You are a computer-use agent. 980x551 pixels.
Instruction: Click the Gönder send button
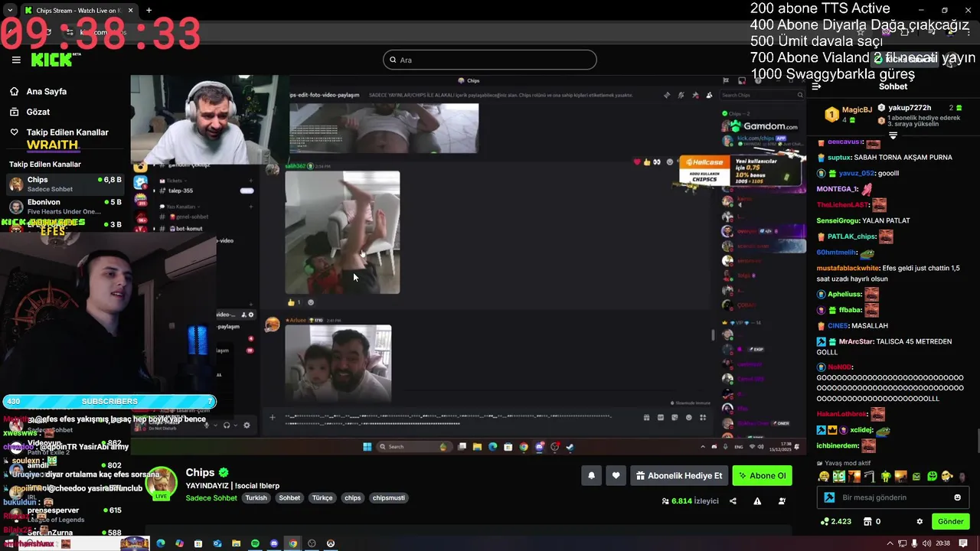pos(950,521)
